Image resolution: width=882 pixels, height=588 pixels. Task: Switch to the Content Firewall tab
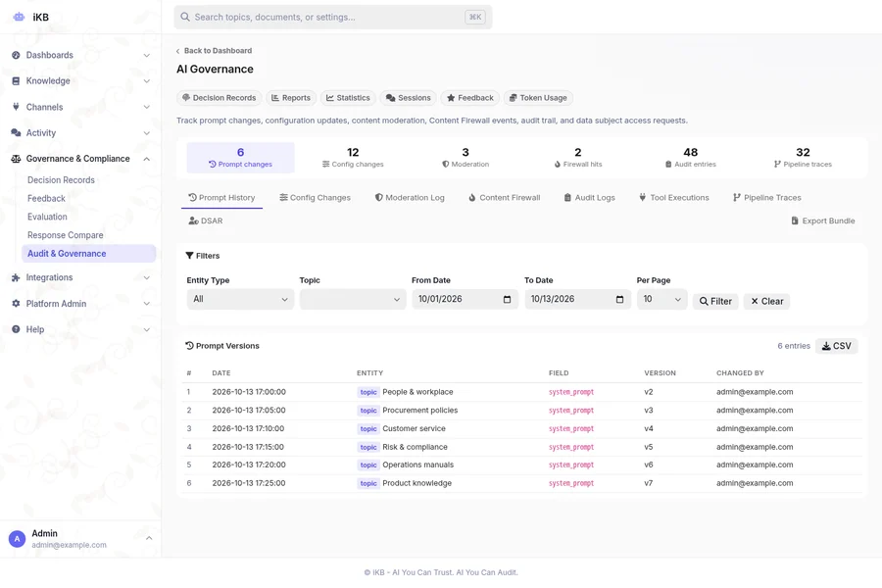(505, 198)
